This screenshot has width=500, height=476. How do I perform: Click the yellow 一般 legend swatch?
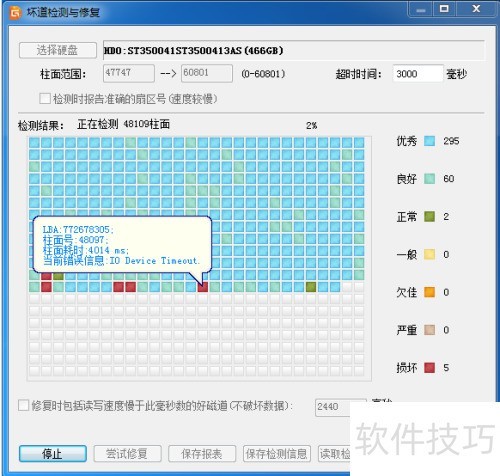tap(429, 254)
